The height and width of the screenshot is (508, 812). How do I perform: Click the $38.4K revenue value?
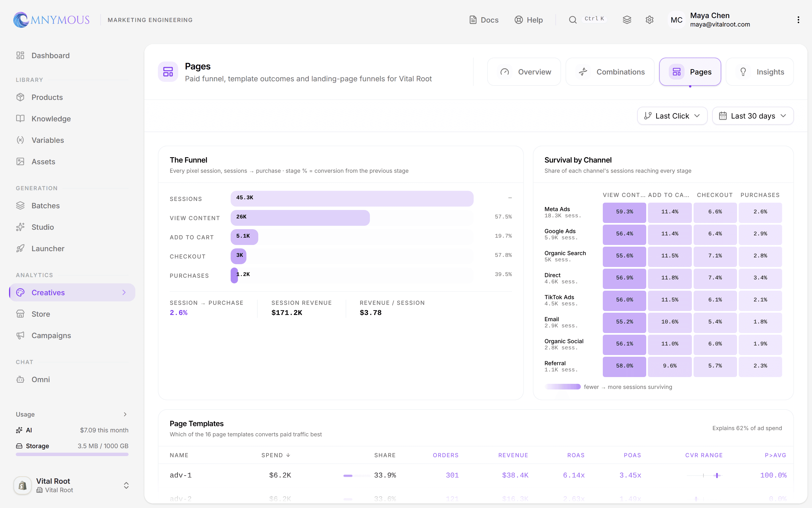(x=515, y=475)
